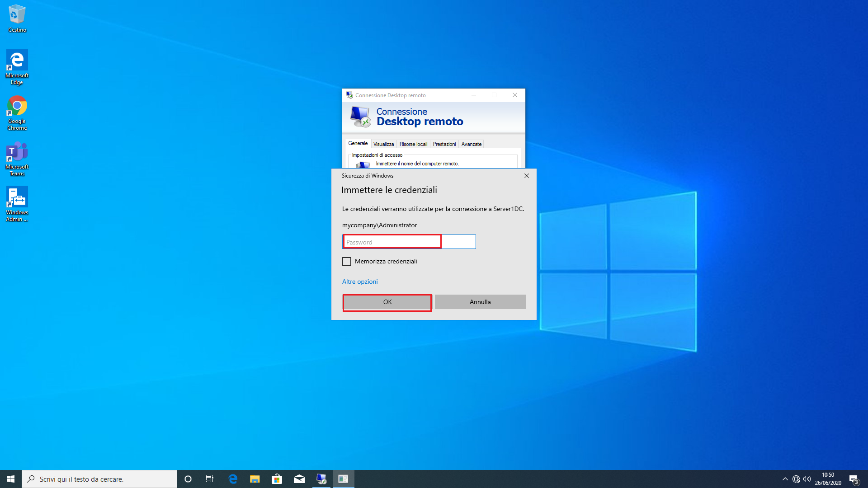Switch to the Risorse locali tab

(x=413, y=144)
